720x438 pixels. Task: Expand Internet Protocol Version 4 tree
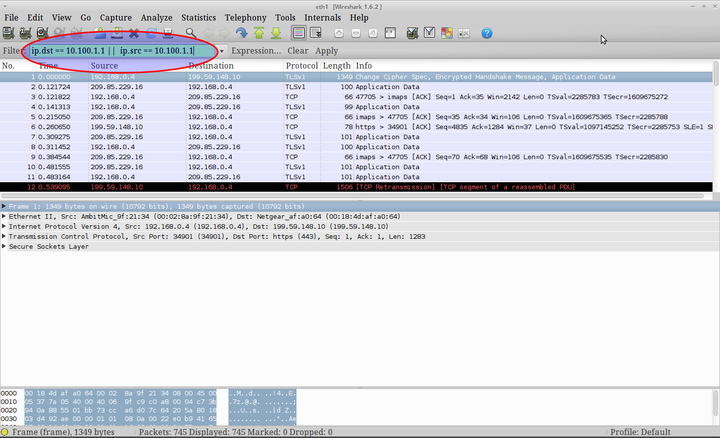point(4,226)
